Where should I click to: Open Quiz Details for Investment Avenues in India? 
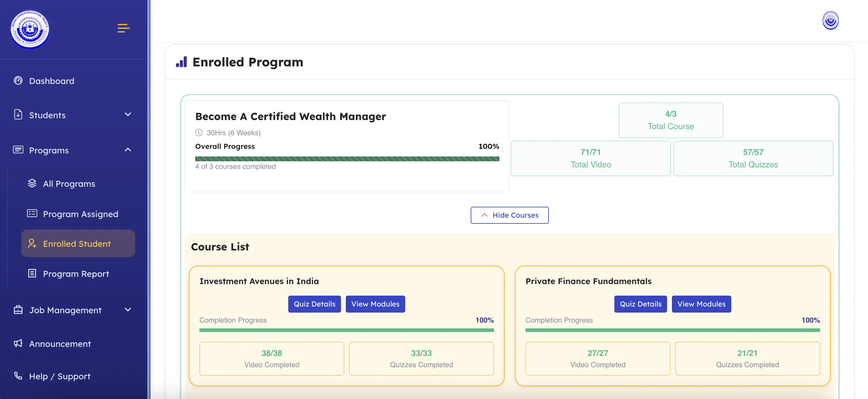pos(314,304)
